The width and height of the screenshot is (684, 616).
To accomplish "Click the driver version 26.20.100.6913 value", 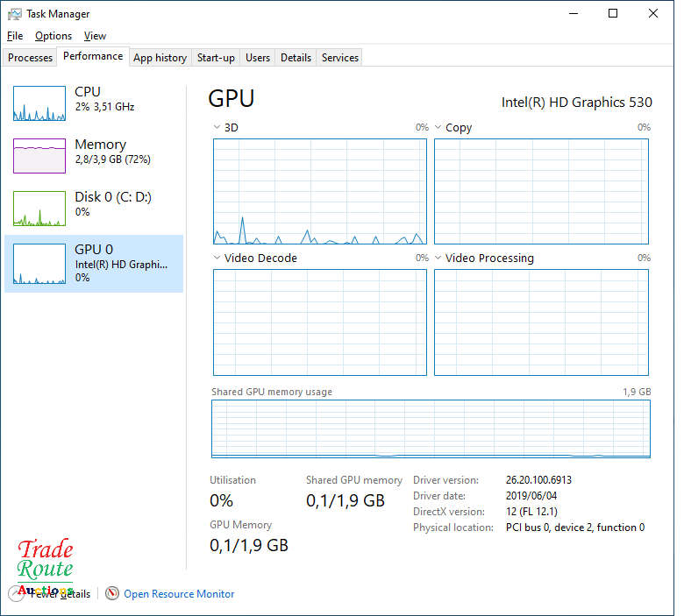I will point(538,480).
